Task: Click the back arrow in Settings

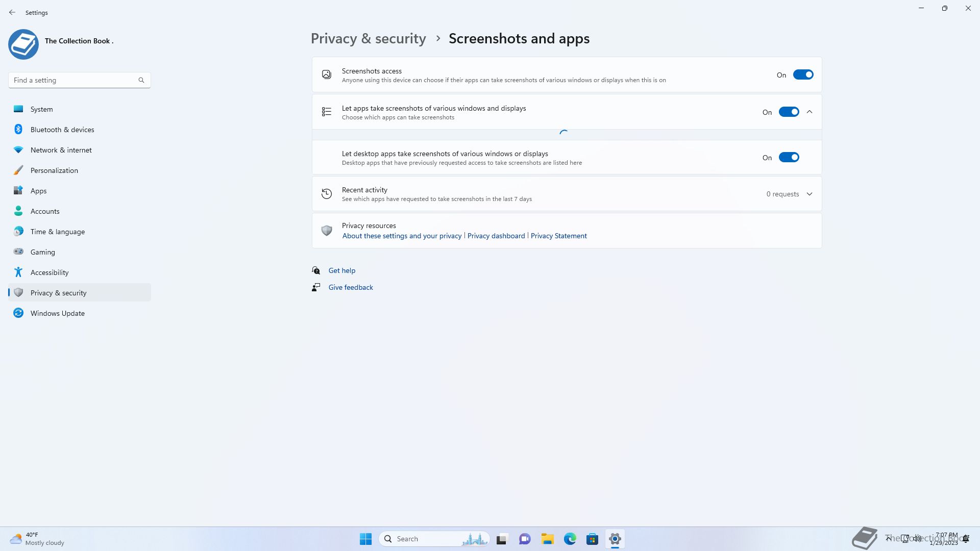Action: [12, 12]
